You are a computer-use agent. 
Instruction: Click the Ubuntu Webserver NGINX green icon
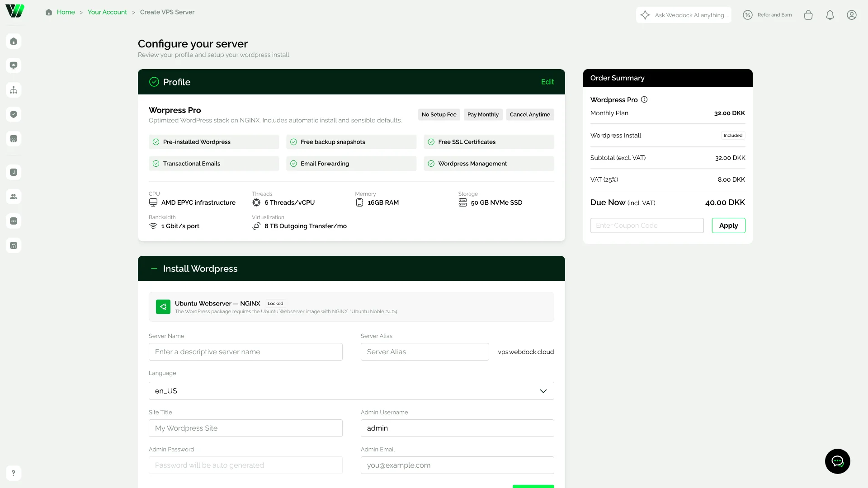click(163, 307)
